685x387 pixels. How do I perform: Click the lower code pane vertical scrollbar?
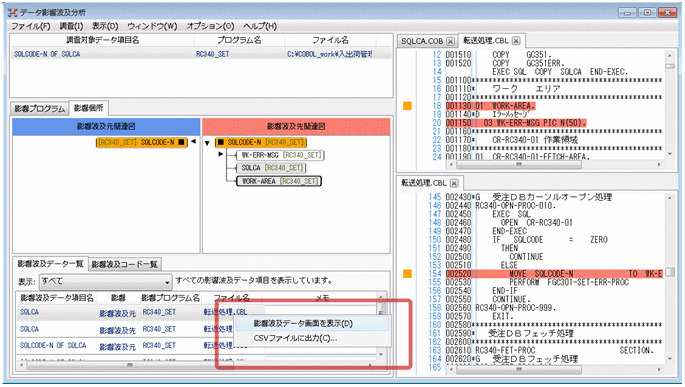[x=670, y=278]
